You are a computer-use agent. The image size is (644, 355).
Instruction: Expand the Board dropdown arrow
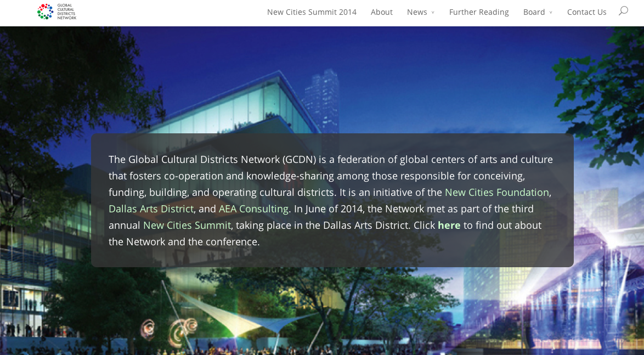tap(551, 13)
